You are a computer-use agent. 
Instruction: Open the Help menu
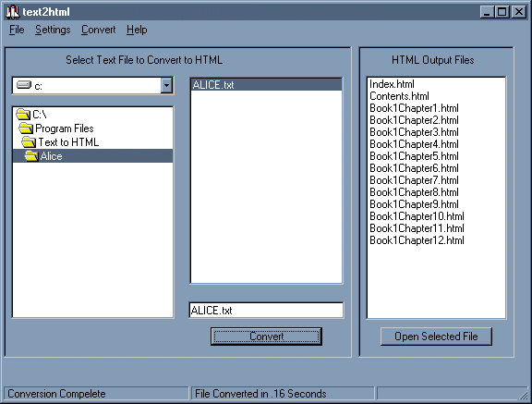click(137, 30)
